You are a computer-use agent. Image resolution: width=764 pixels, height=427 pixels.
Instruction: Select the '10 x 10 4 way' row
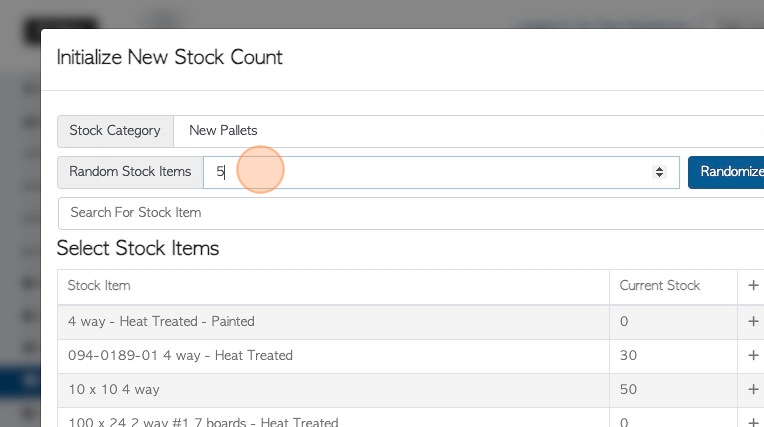[333, 390]
